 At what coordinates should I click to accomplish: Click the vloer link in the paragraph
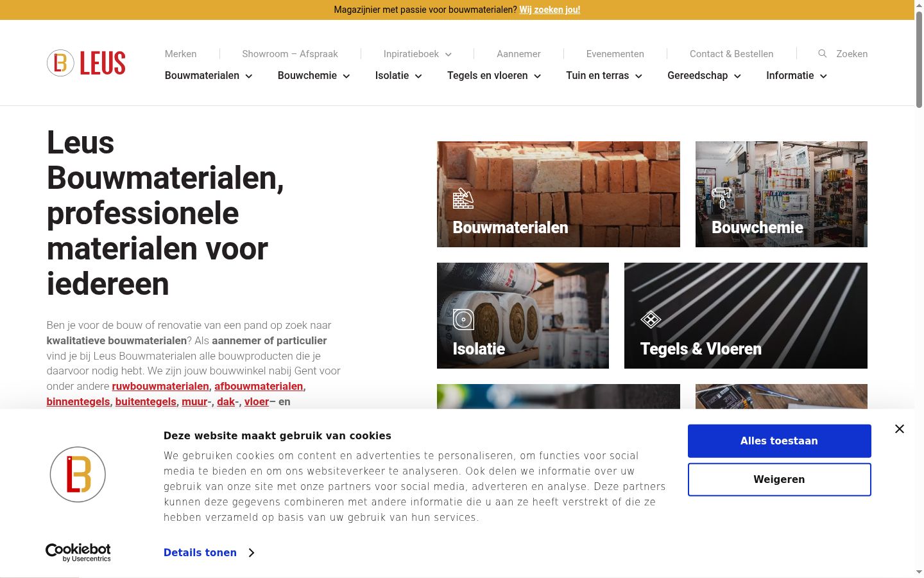257,401
